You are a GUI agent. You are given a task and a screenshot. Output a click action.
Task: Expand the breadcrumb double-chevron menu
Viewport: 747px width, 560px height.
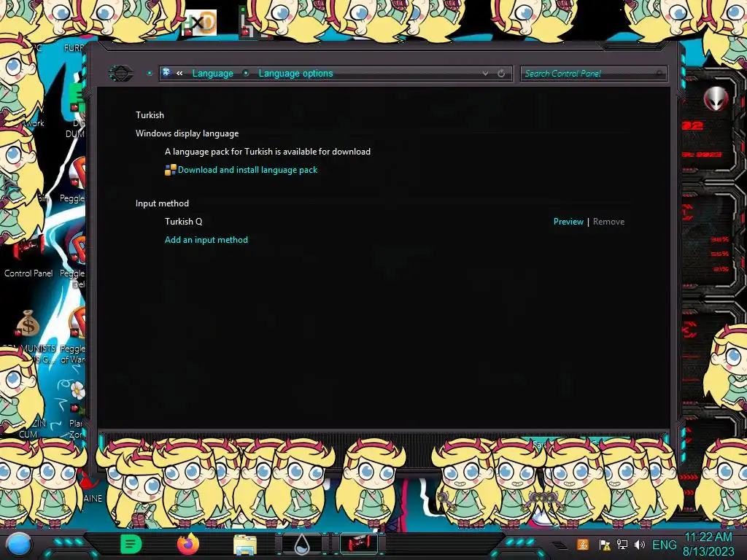[x=179, y=74]
